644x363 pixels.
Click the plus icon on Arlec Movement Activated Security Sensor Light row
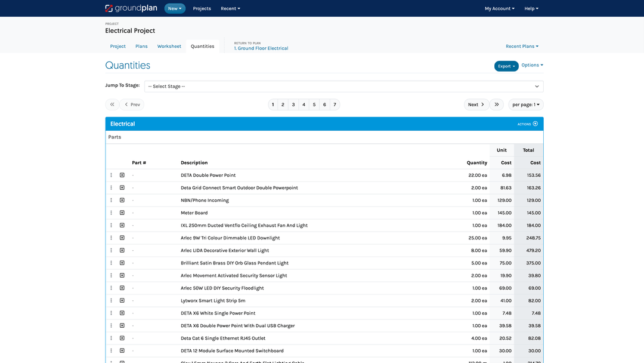[x=122, y=275]
